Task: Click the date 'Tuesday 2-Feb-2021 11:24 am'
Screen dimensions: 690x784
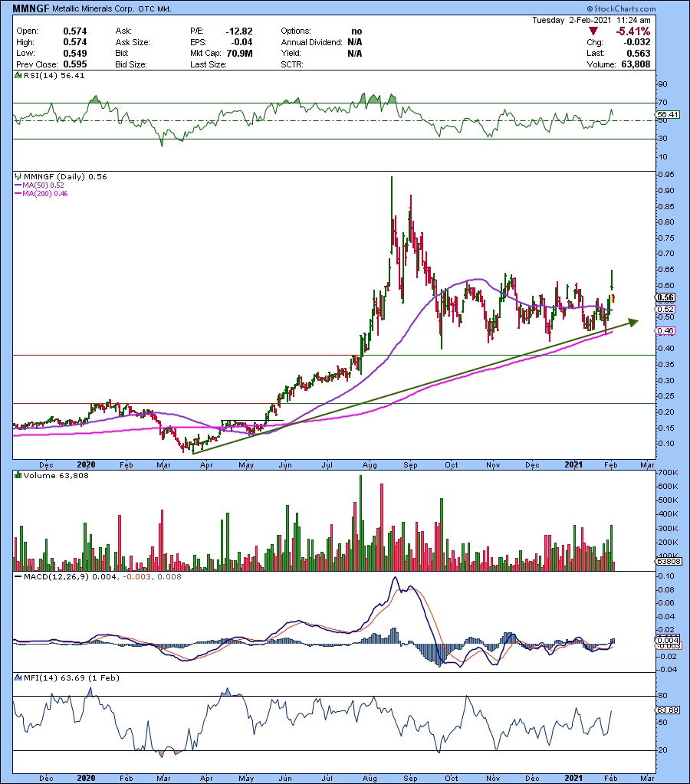Action: (x=591, y=21)
